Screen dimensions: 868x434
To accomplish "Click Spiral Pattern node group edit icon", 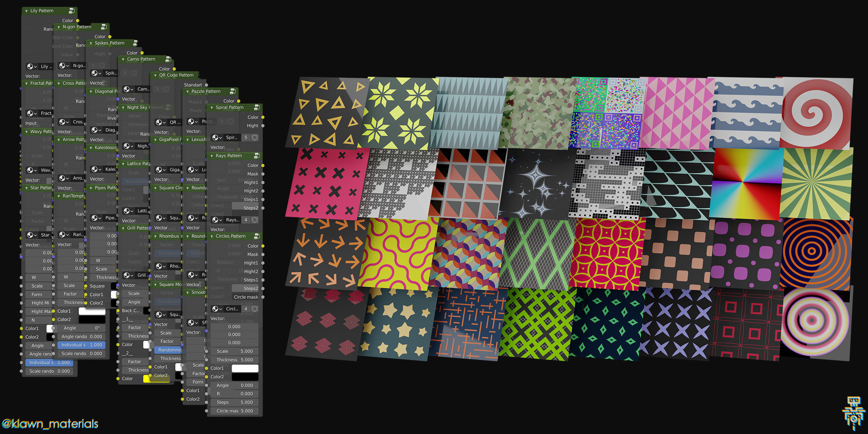I will click(257, 107).
